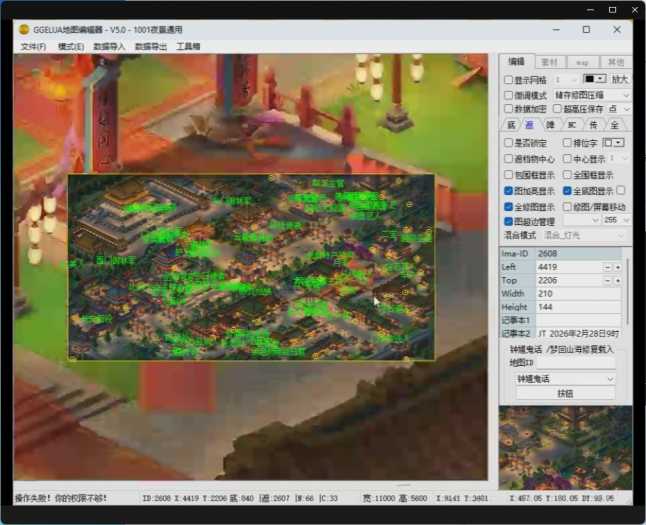
Task: Click the 地图ID input field
Action: 576,363
